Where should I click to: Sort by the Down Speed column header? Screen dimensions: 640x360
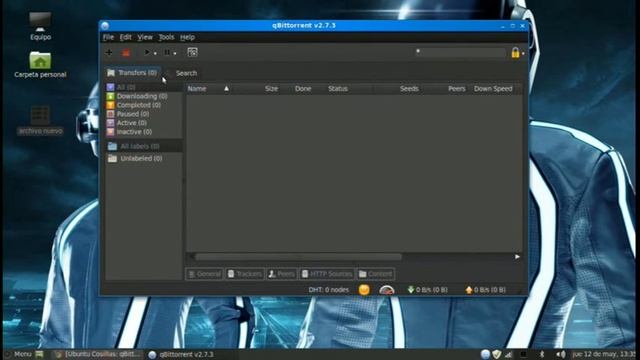(x=493, y=89)
